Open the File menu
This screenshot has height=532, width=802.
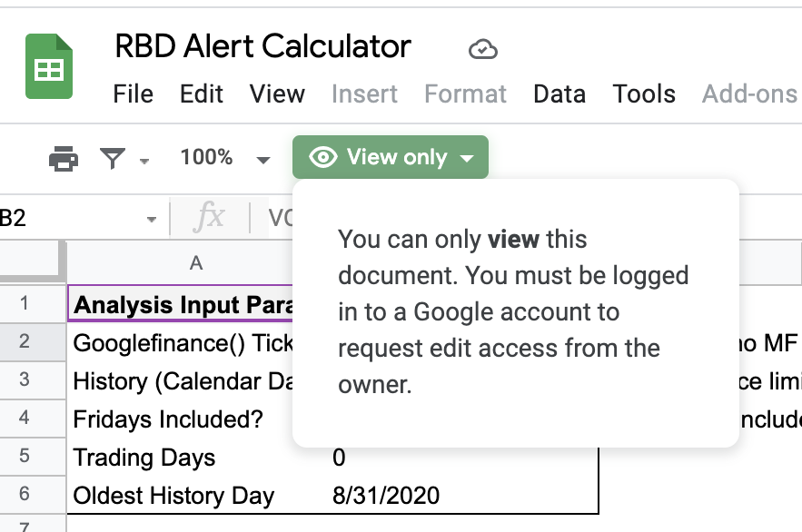(133, 94)
